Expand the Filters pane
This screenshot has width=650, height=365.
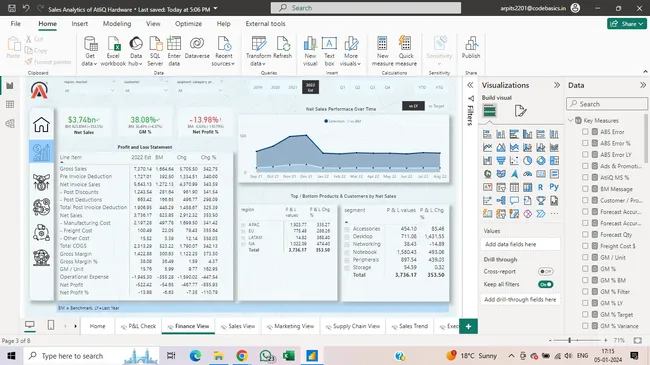[x=470, y=85]
